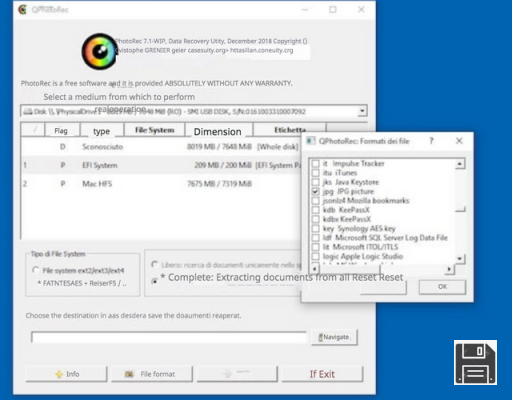This screenshot has height=400, width=512.
Task: Select the Sconosciuto whole disk row
Action: pos(161,147)
